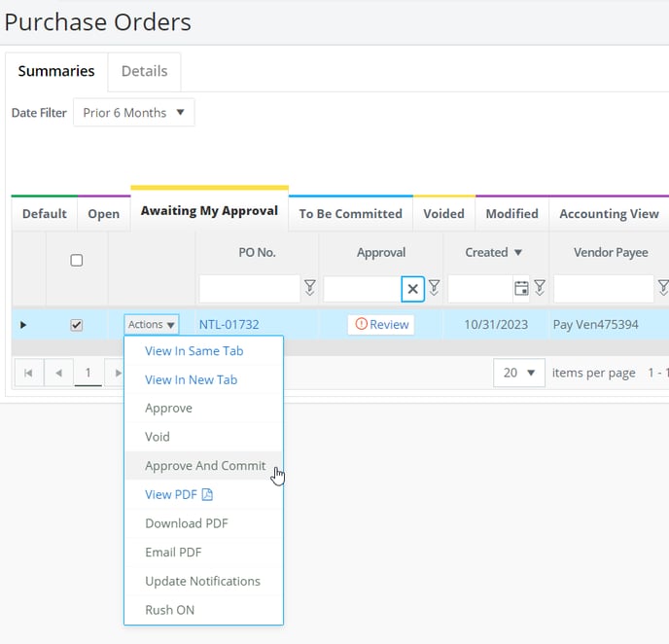Image resolution: width=669 pixels, height=644 pixels.
Task: Click the PDF icon beside View PDF
Action: [x=207, y=494]
